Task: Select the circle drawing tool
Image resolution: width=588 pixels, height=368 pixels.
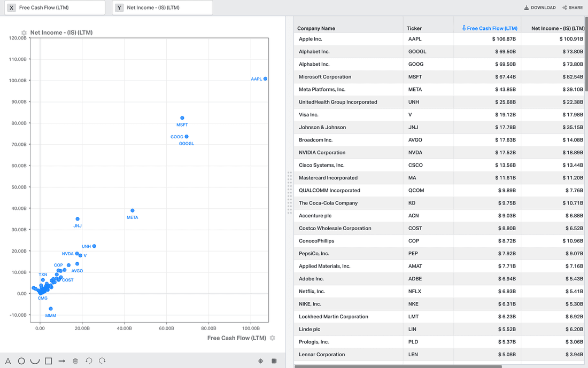Action: coord(21,361)
